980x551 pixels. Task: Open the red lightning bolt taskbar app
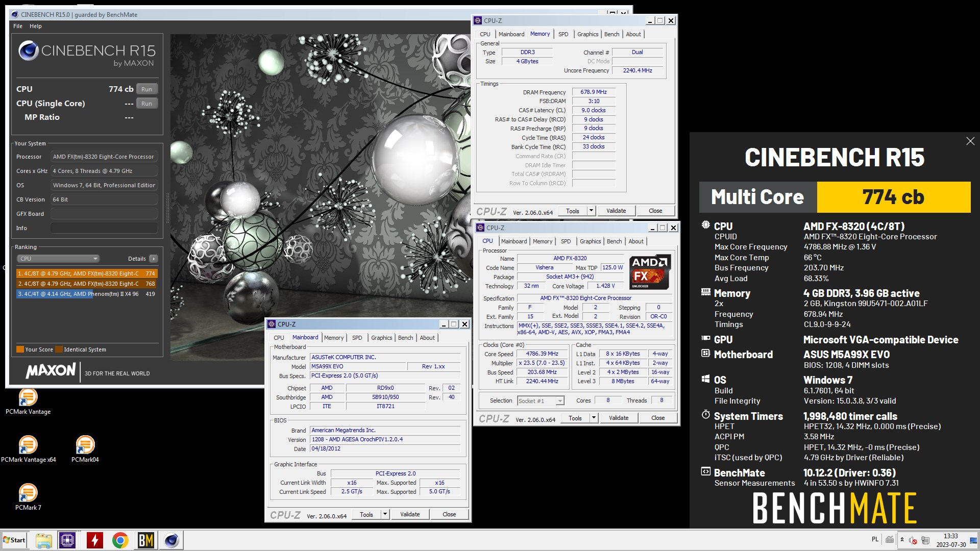[94, 540]
